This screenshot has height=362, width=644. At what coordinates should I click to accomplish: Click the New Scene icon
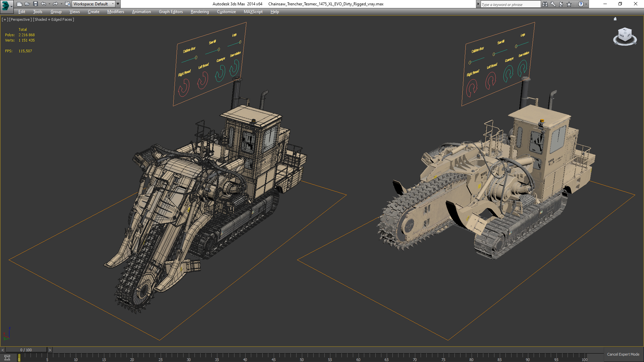(19, 4)
